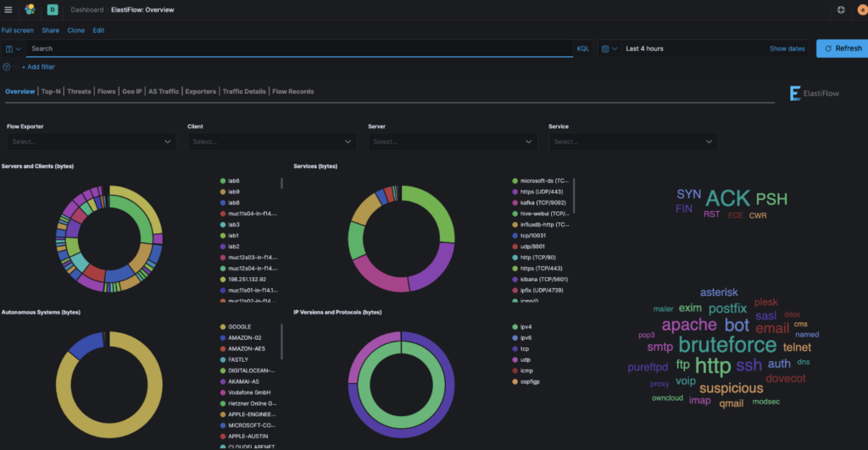Click the Services legend scrollbar
868x450 pixels.
[x=574, y=196]
